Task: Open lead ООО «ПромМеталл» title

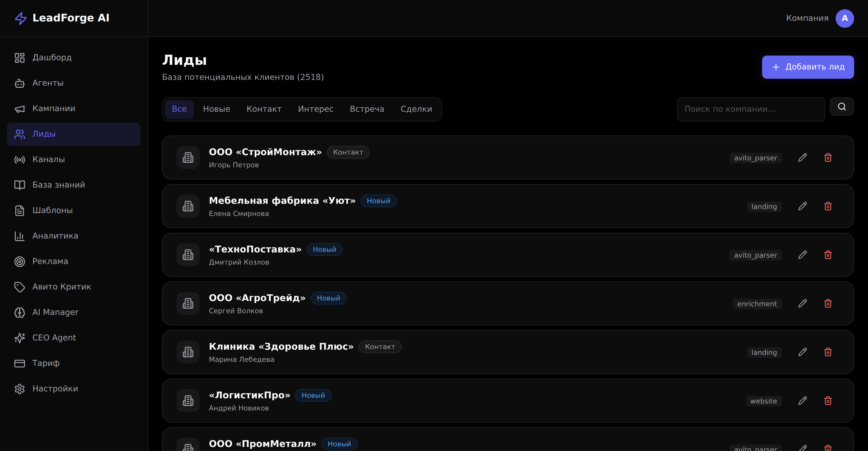Action: (262, 443)
